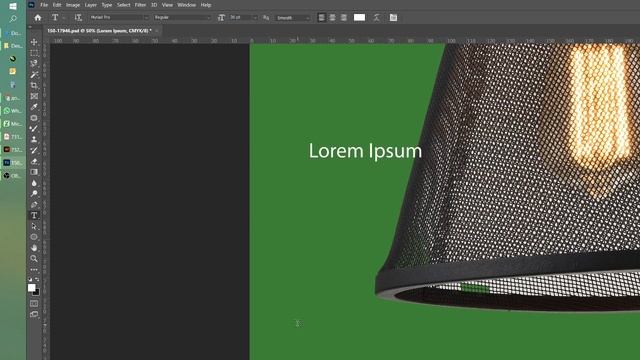The height and width of the screenshot is (360, 640).
Task: Open the Type menu
Action: (107, 5)
